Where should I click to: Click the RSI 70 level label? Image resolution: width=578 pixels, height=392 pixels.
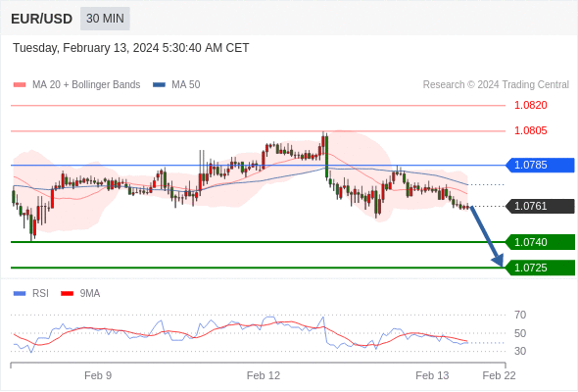coord(520,316)
